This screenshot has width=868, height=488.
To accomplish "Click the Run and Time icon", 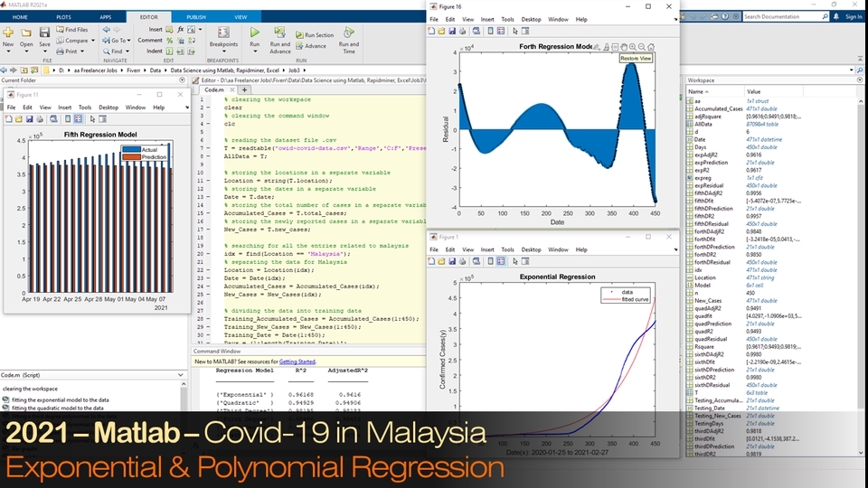I will coord(348,33).
